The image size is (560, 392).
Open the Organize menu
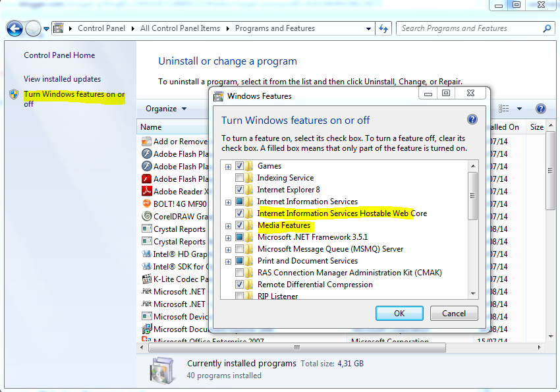pyautogui.click(x=166, y=109)
